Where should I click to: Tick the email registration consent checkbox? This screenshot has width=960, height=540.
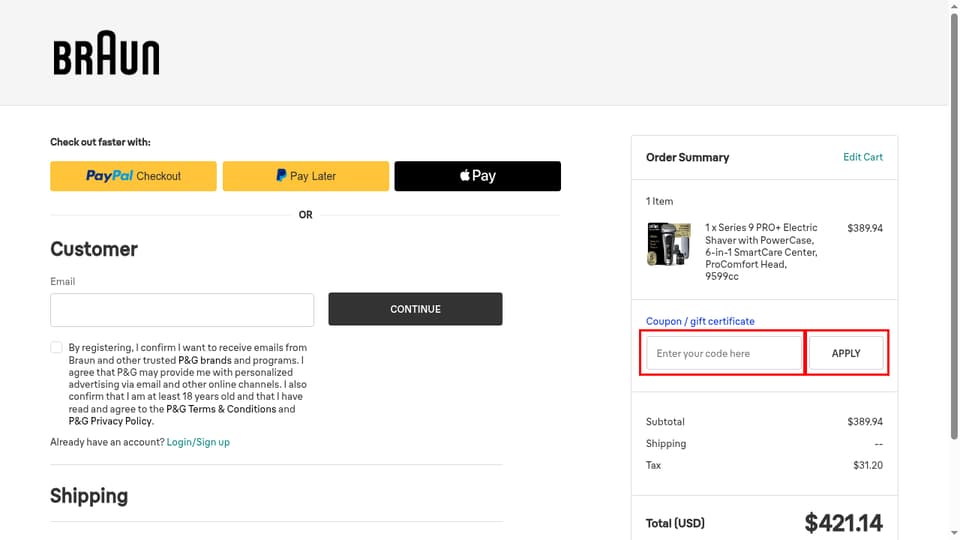click(x=56, y=348)
